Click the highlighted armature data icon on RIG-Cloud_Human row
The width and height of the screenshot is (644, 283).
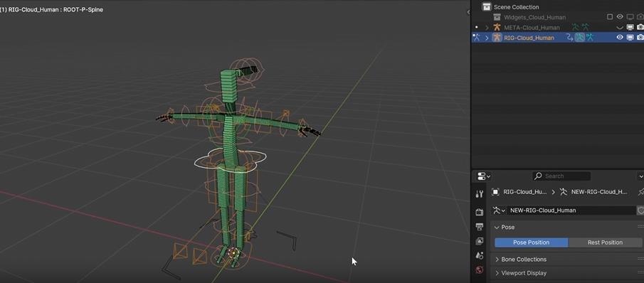pos(579,38)
